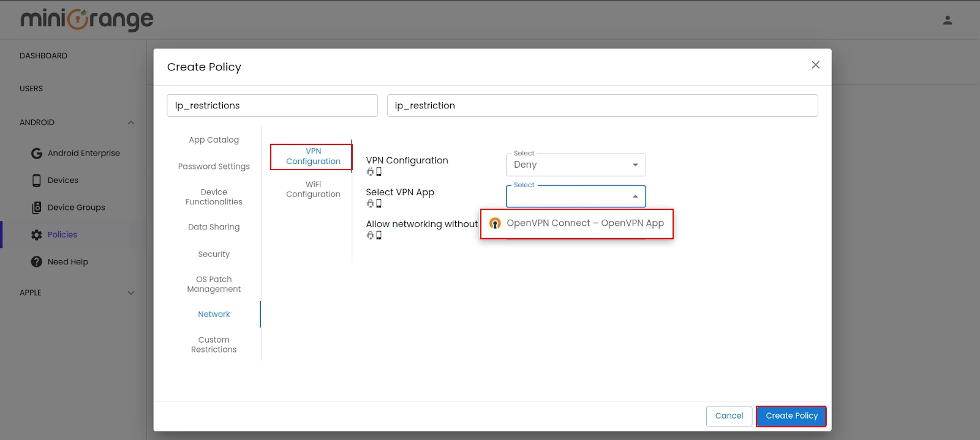Go to DASHBOARD in sidebar
This screenshot has height=440, width=980.
(x=43, y=56)
